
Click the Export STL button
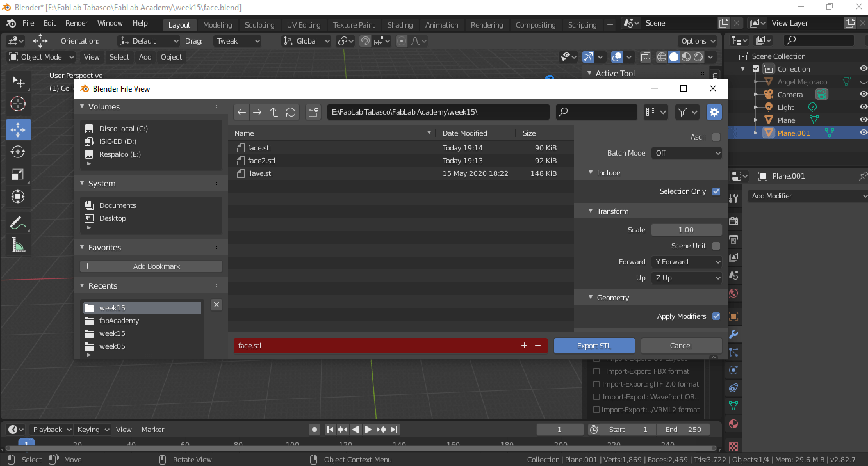(x=594, y=346)
